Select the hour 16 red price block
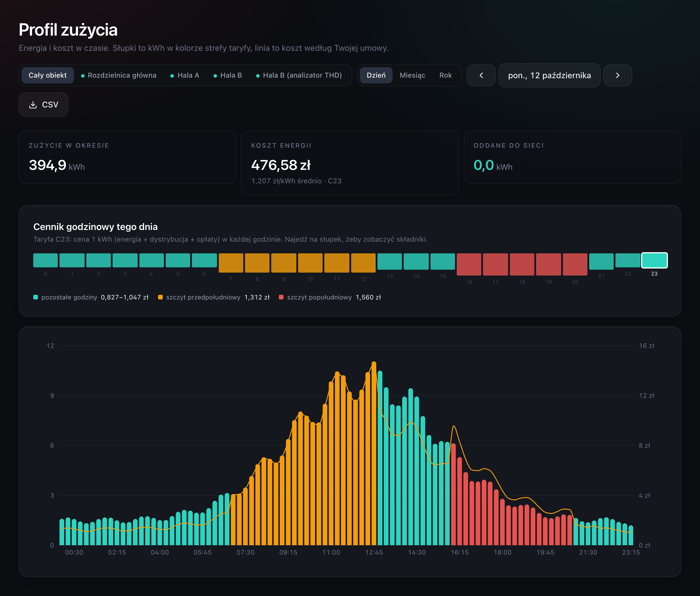This screenshot has height=596, width=700. click(x=469, y=264)
